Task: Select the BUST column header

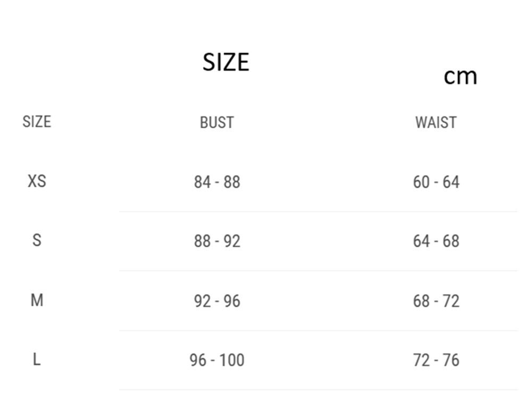Action: tap(217, 122)
